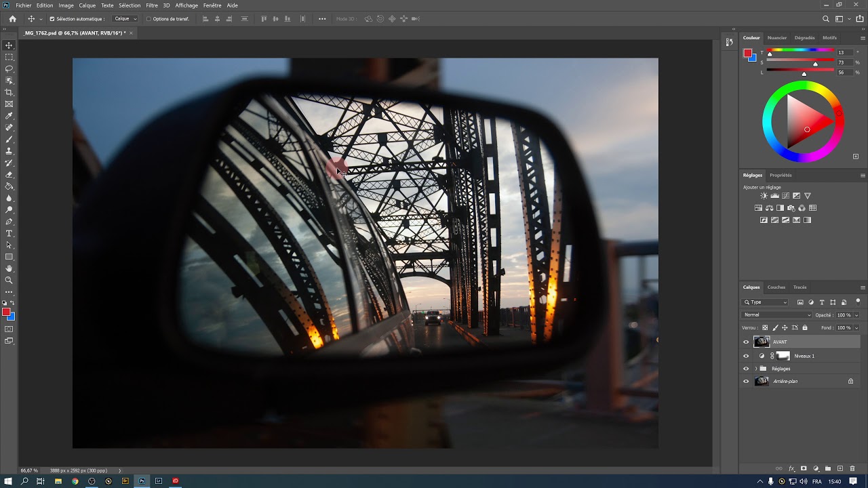Select the Crop tool
Viewport: 868px width, 488px height.
[9, 92]
